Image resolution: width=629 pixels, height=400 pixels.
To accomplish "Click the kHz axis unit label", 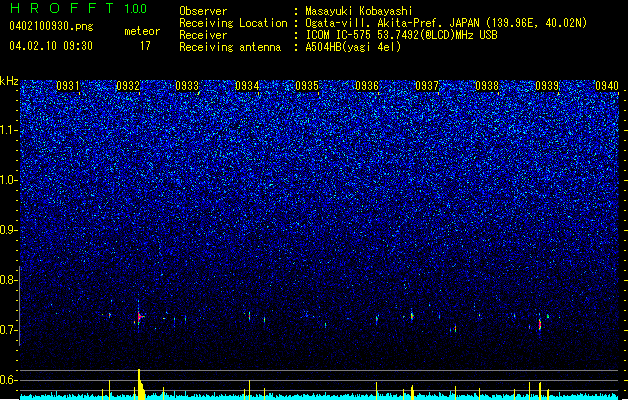I will coord(9,81).
